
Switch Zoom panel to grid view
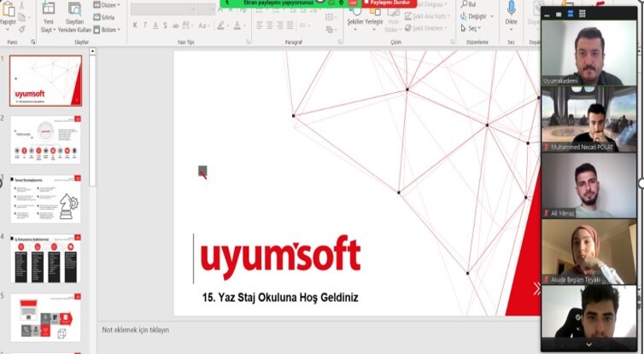(x=582, y=15)
